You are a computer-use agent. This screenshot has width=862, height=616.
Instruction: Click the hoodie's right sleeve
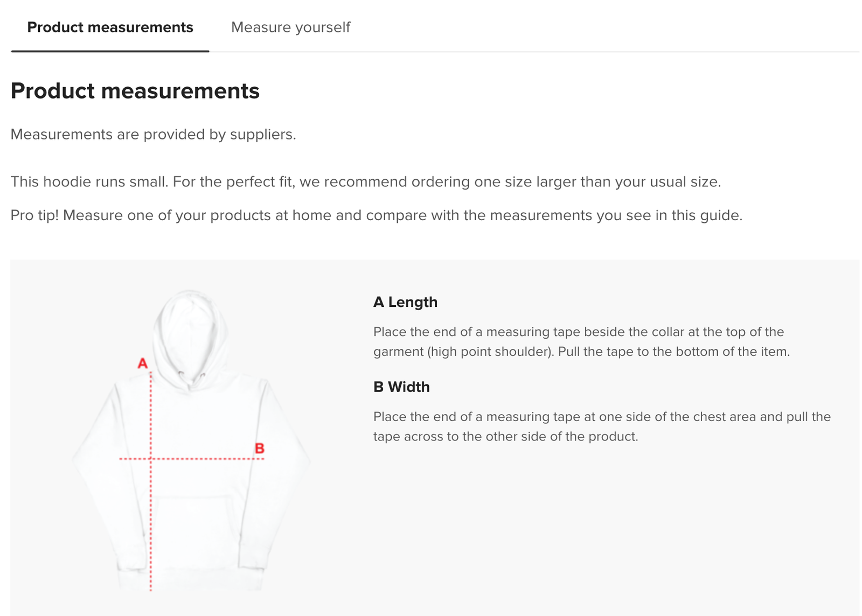click(x=280, y=474)
